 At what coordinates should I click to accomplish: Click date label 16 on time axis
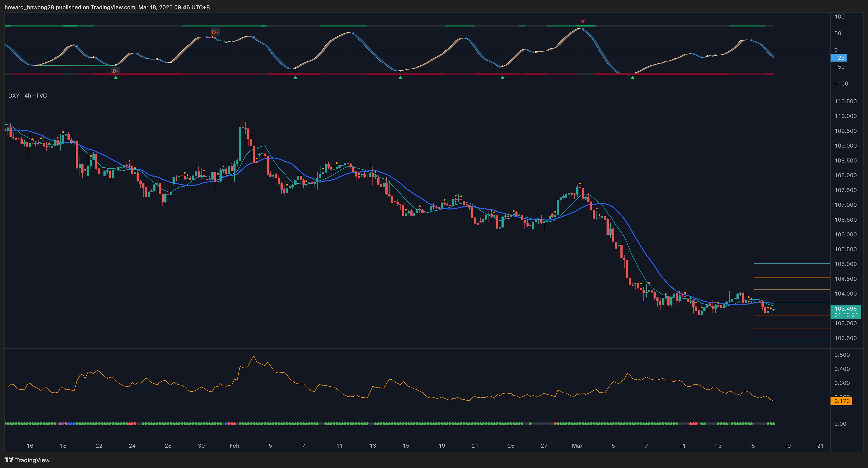pos(30,445)
